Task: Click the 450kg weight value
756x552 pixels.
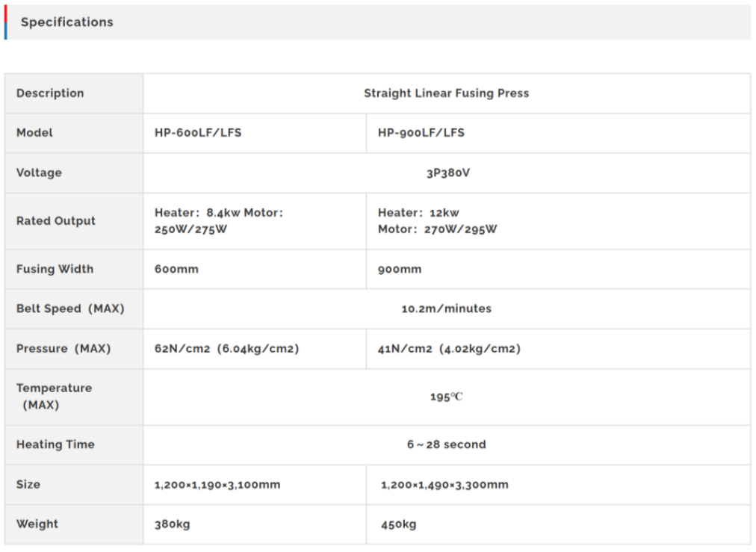Action: pos(398,524)
